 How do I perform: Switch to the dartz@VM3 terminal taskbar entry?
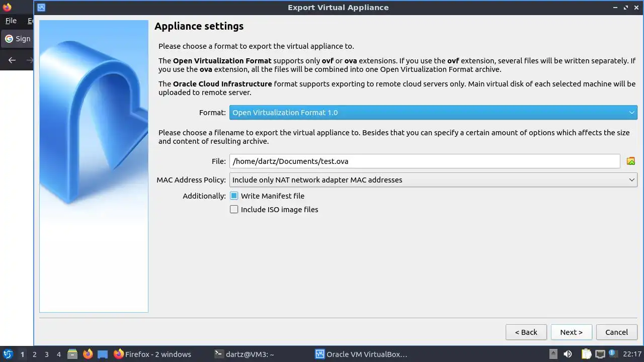coord(245,354)
